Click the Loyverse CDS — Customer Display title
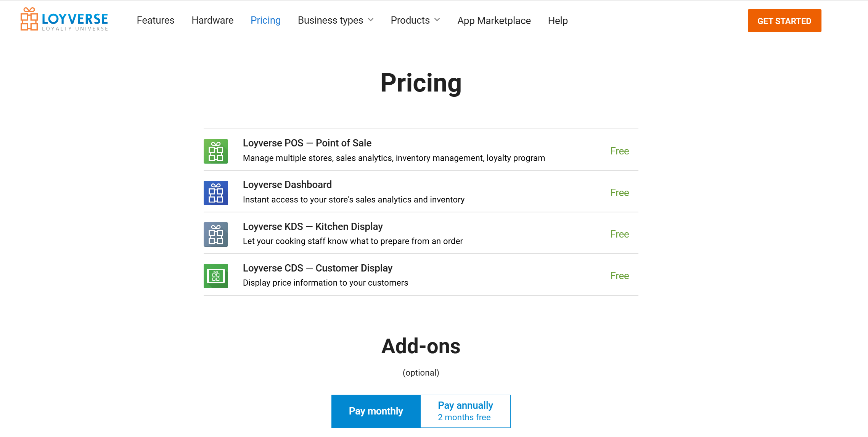The image size is (868, 437). pyautogui.click(x=318, y=268)
